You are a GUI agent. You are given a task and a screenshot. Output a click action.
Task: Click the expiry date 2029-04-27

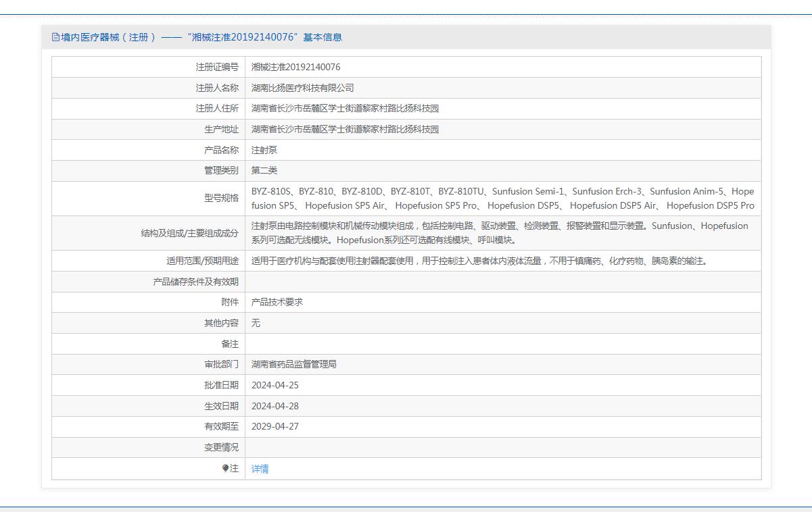pos(274,426)
